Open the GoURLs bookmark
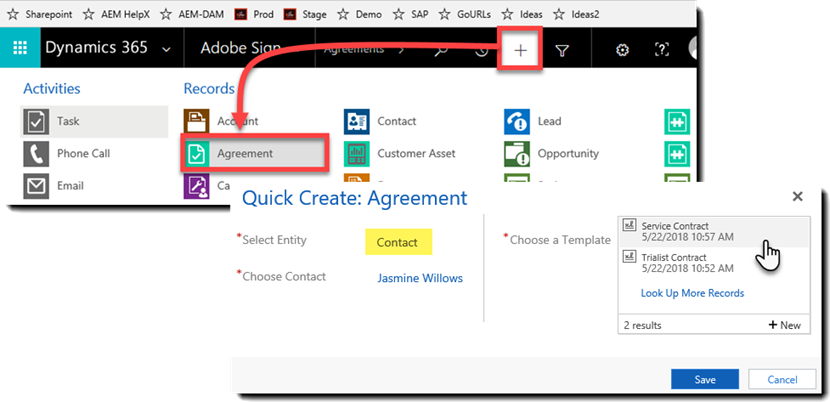 465,14
